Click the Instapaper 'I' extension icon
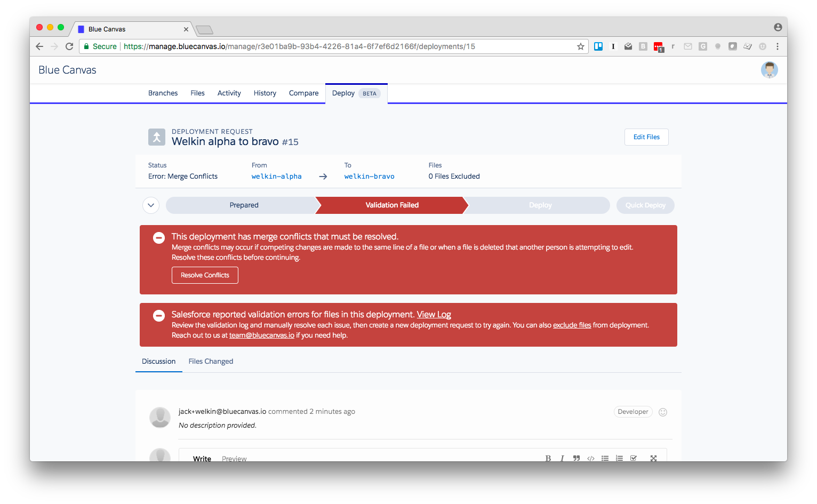817x504 pixels. coord(613,46)
